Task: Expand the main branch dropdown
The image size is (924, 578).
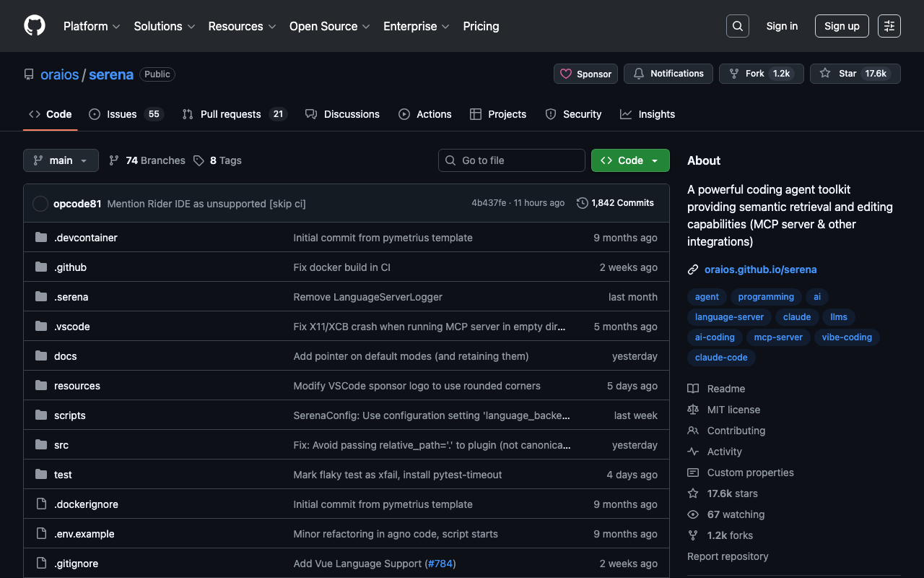Action: click(61, 160)
